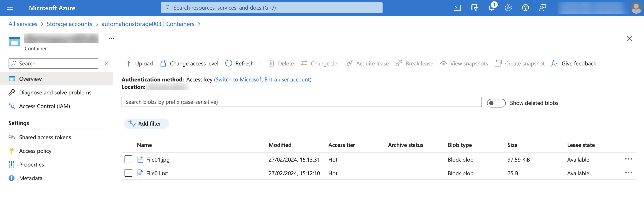The height and width of the screenshot is (210, 644).
Task: Open the blob named File01.txt
Action: [157, 173]
